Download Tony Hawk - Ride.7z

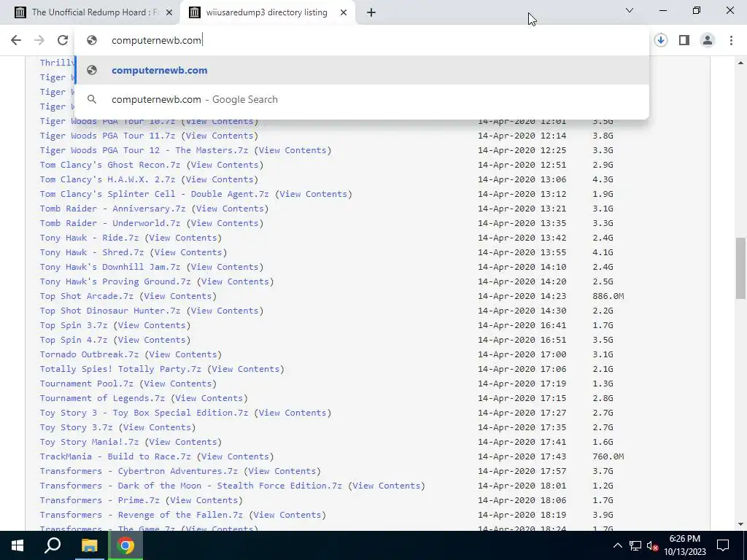pos(89,238)
